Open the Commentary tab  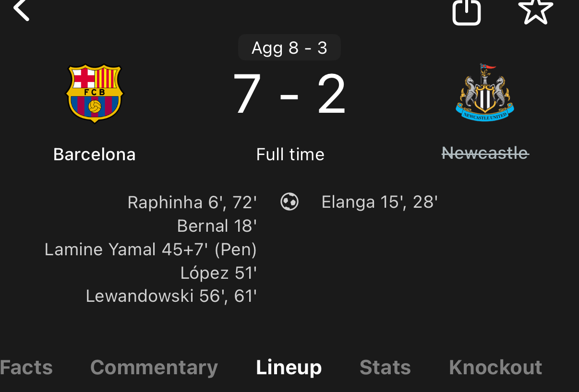pos(154,368)
